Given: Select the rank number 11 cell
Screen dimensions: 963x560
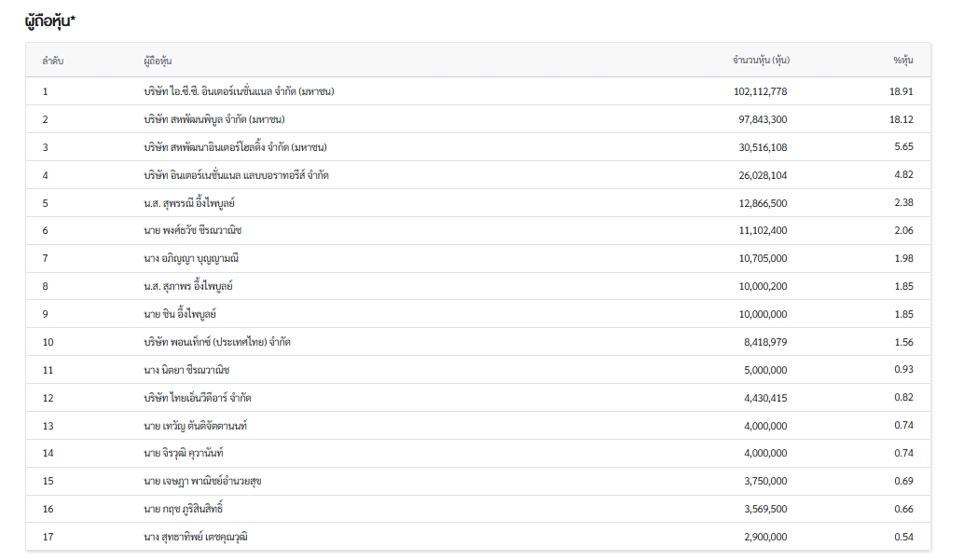Looking at the screenshot, I should click(x=48, y=370).
